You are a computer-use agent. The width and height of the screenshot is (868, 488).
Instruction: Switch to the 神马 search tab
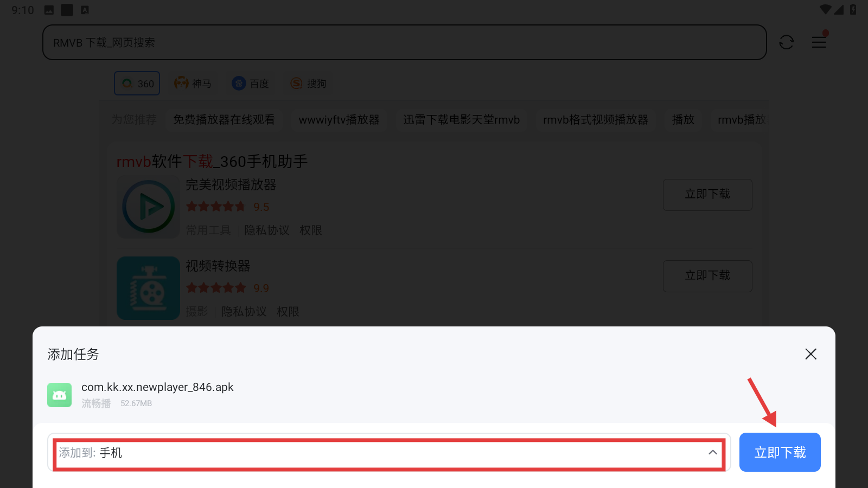click(193, 84)
